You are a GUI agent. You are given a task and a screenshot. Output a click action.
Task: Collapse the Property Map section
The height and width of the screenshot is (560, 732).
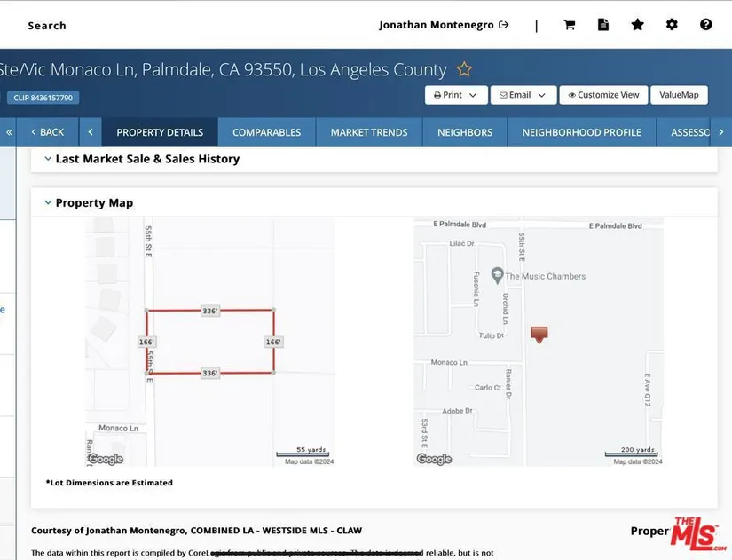49,202
